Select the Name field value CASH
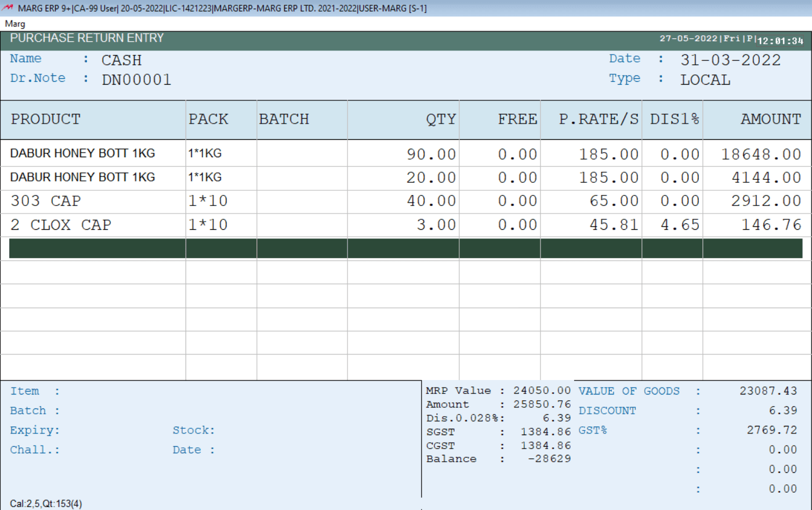The height and width of the screenshot is (510, 812). pyautogui.click(x=121, y=60)
